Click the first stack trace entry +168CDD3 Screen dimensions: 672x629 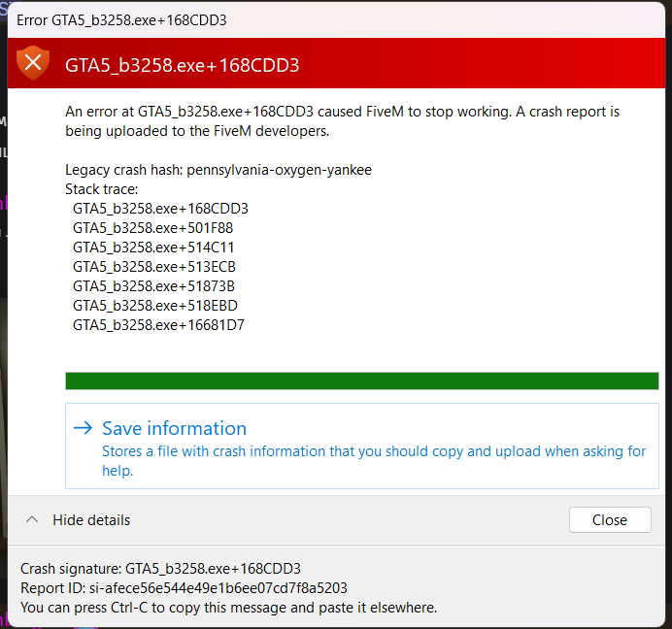tap(160, 209)
